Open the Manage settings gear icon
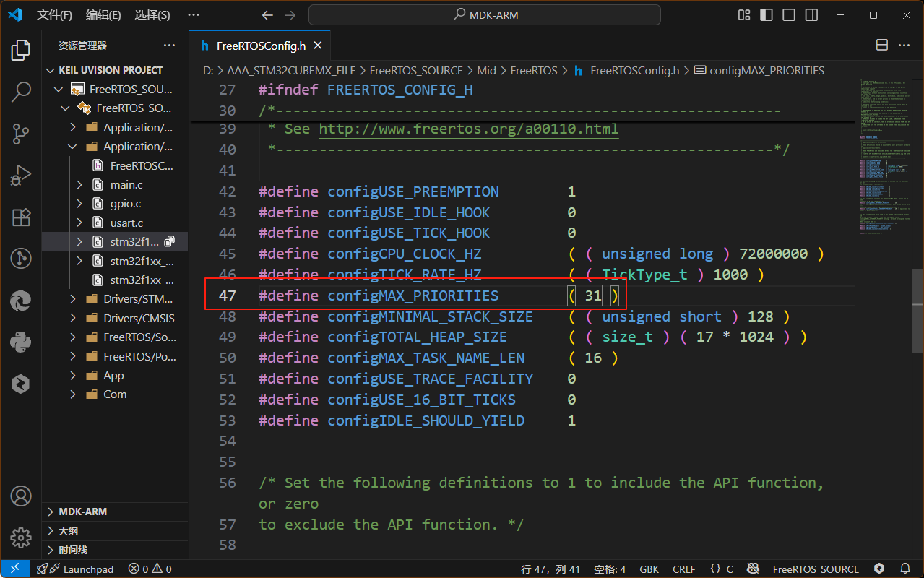The image size is (924, 578). click(x=21, y=538)
